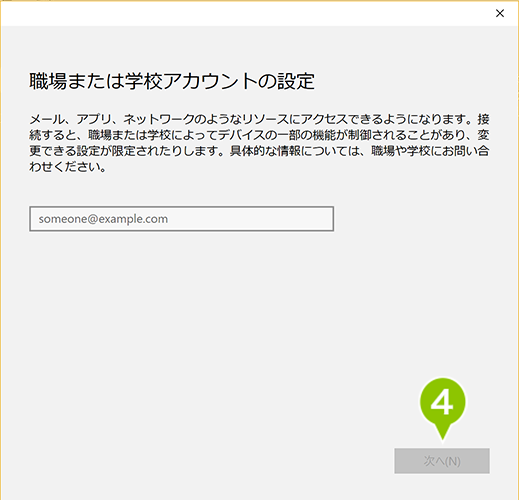Click the placeholder text someone@example.com

[x=103, y=219]
